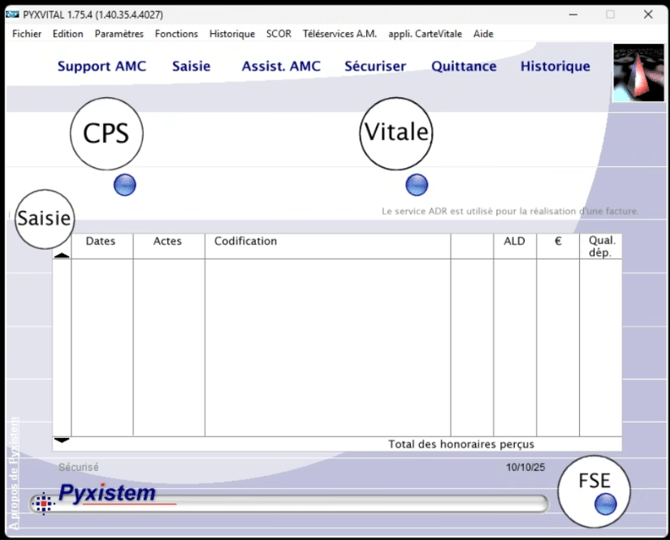
Task: Click the Historique link in the header
Action: [x=555, y=66]
